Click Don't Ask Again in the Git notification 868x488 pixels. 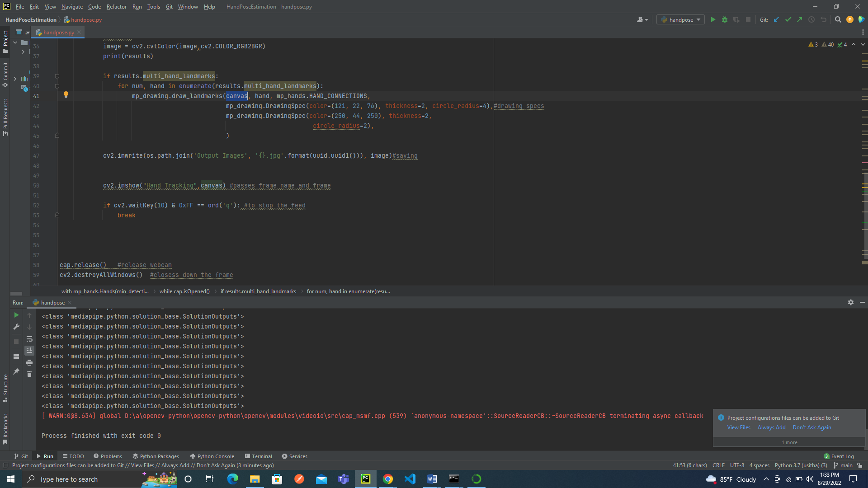[812, 427]
